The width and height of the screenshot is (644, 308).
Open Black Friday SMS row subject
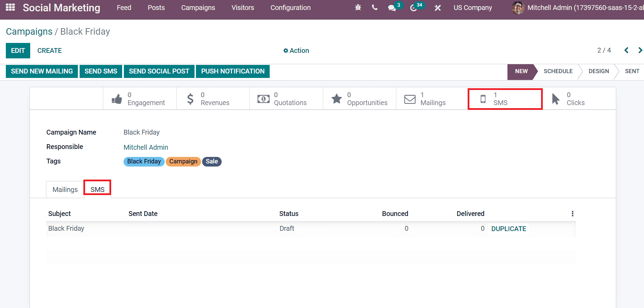coord(66,228)
